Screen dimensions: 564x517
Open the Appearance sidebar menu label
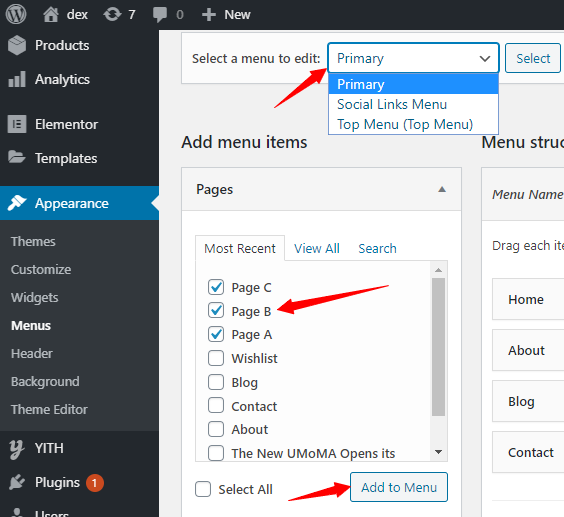pyautogui.click(x=72, y=203)
